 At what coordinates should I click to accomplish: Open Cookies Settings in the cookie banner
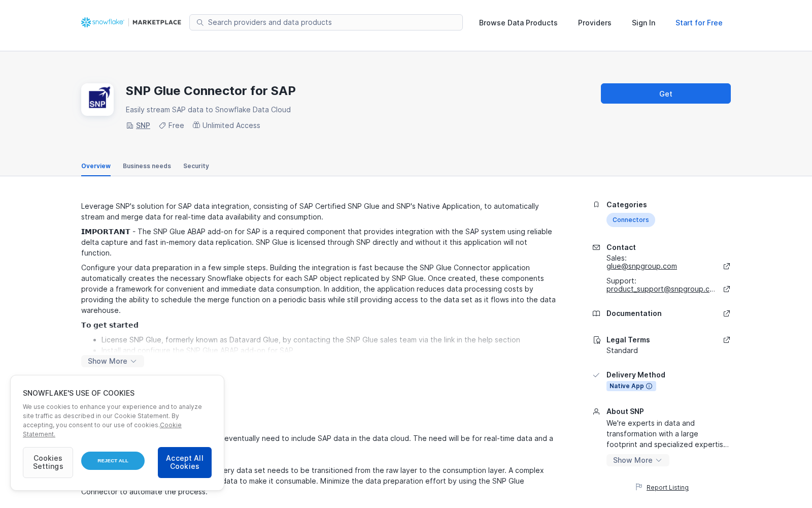[48, 462]
